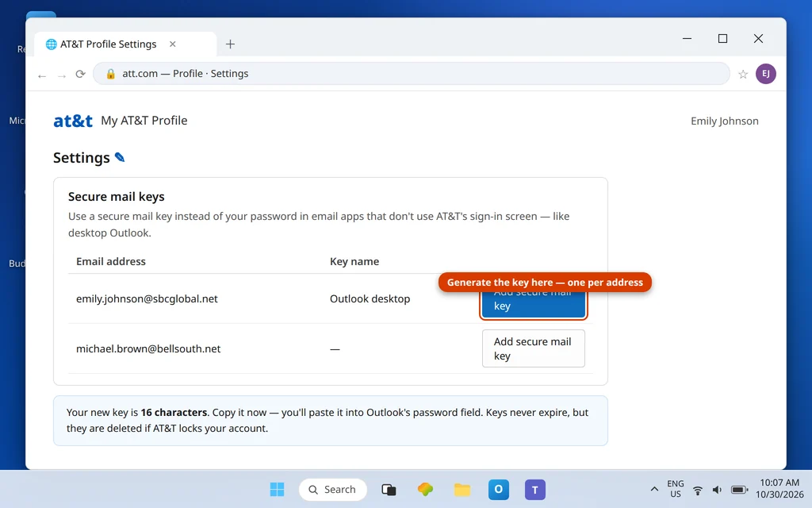The image size is (812, 508).
Task: Click the padlock site security icon
Action: click(110, 74)
